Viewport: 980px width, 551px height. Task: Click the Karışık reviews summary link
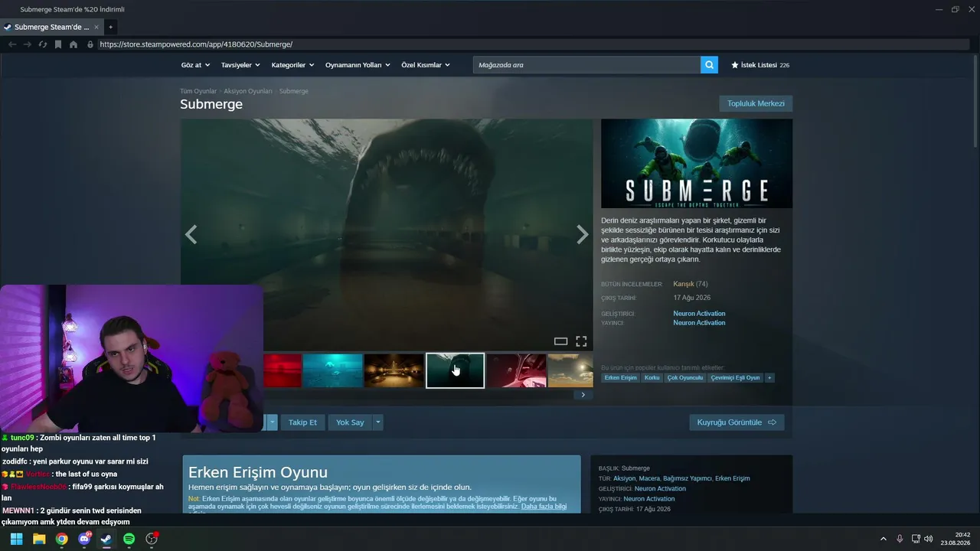[x=684, y=284]
